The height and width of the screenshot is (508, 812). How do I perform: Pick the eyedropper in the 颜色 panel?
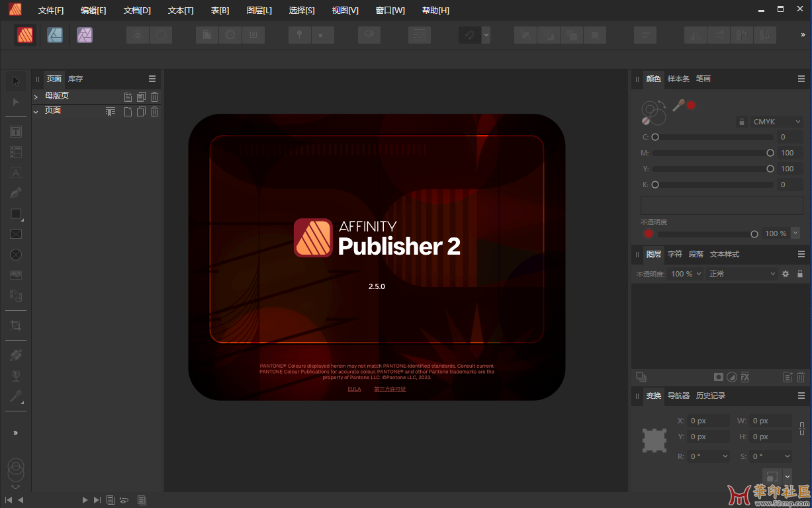pyautogui.click(x=678, y=105)
